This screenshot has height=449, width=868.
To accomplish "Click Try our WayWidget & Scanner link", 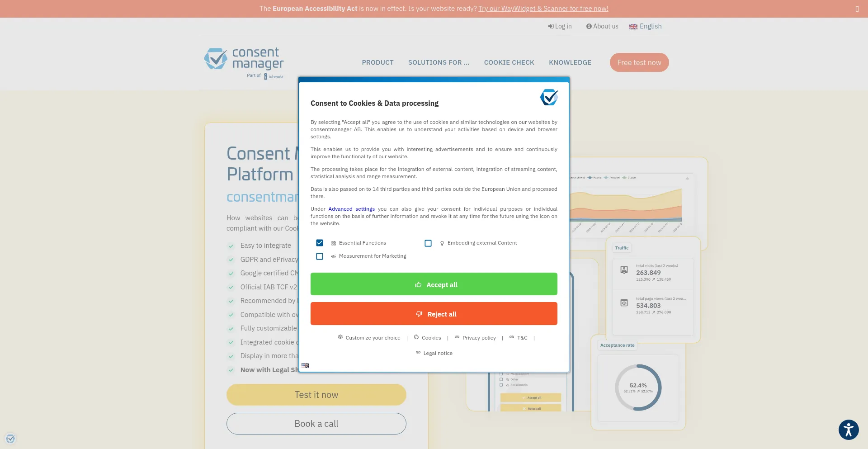I will click(543, 9).
